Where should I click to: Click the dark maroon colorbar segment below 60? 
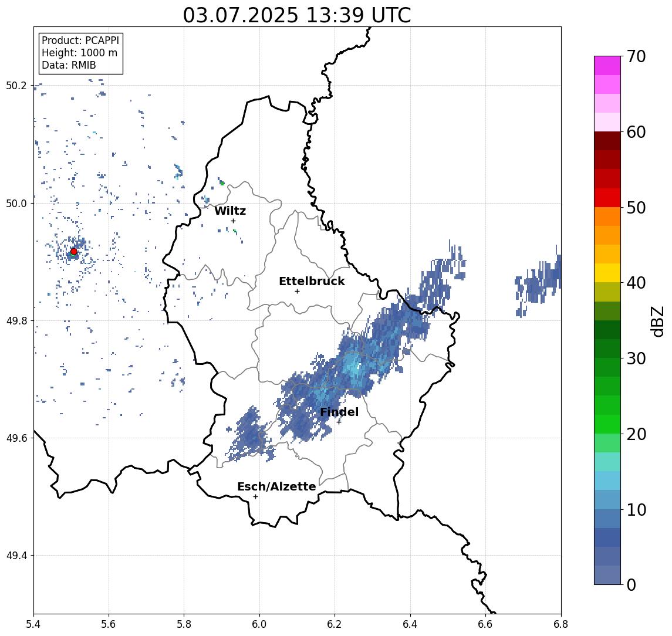pos(607,141)
